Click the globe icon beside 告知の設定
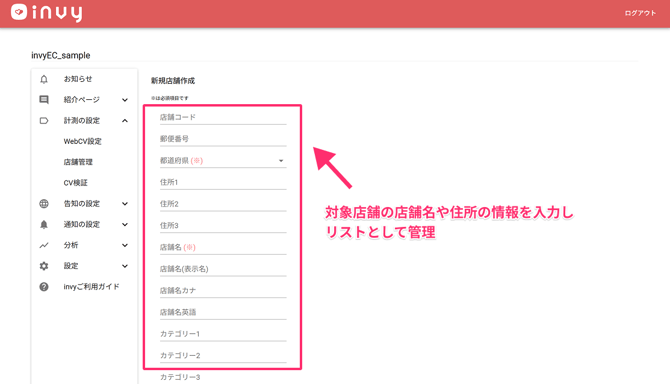This screenshot has height=384, width=670. coord(44,204)
